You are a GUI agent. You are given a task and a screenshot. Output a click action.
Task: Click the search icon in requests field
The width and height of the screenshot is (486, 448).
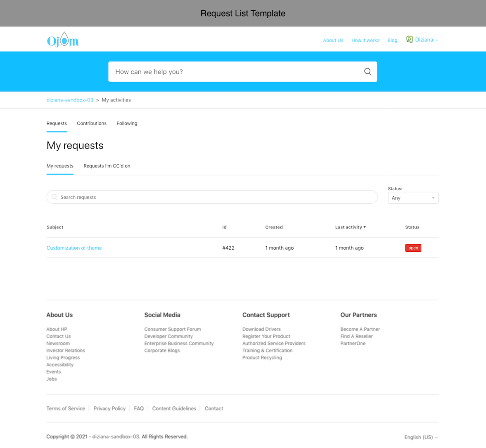tap(55, 197)
